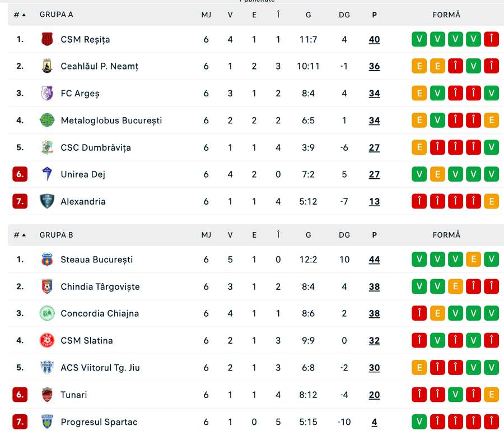Click the CSM Slatina red crest
The height and width of the screenshot is (435, 504).
coord(47,340)
